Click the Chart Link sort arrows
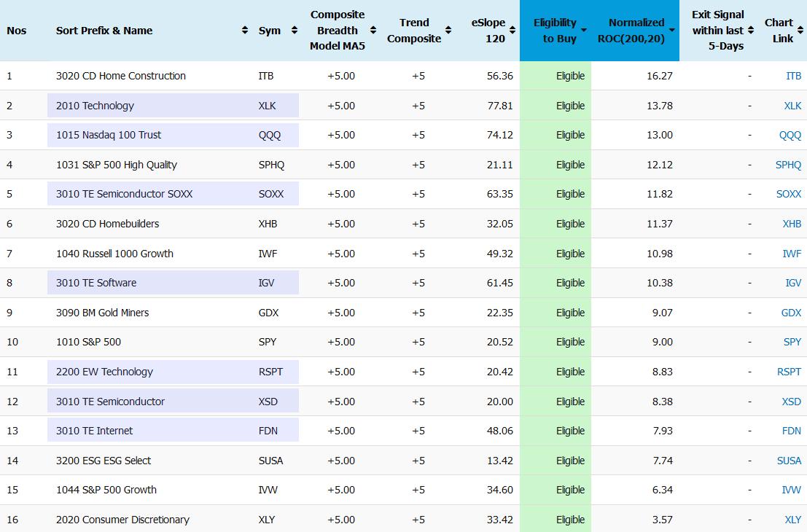 tap(800, 31)
